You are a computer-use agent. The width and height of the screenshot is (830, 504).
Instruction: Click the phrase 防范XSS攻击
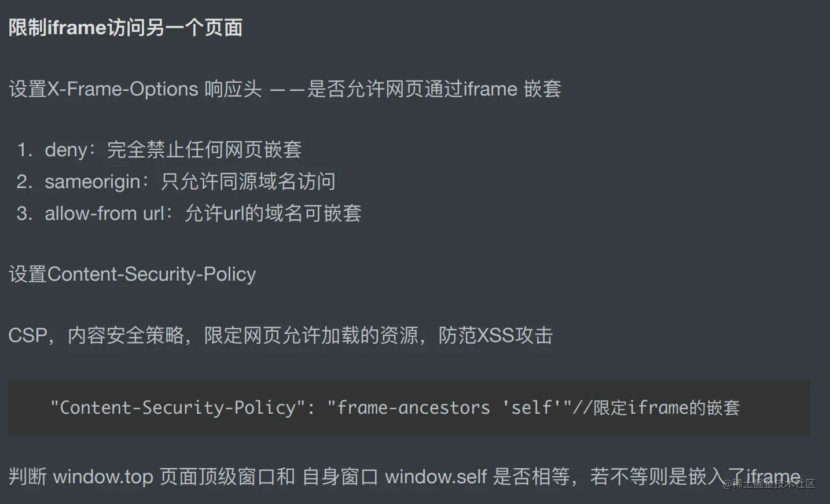coord(495,336)
